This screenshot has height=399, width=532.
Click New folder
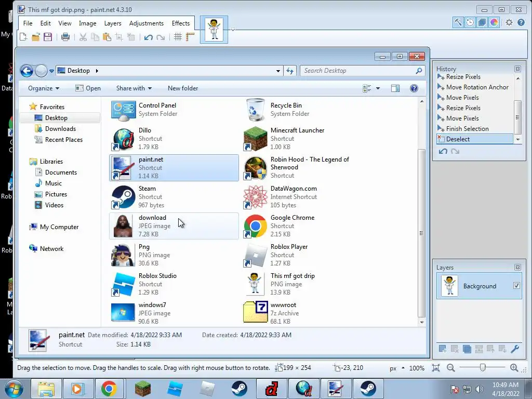[183, 88]
